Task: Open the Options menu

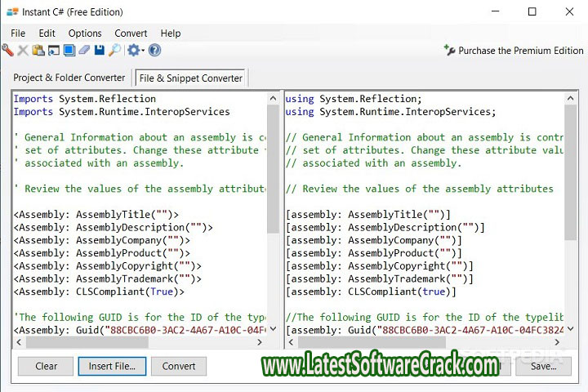Action: (85, 33)
